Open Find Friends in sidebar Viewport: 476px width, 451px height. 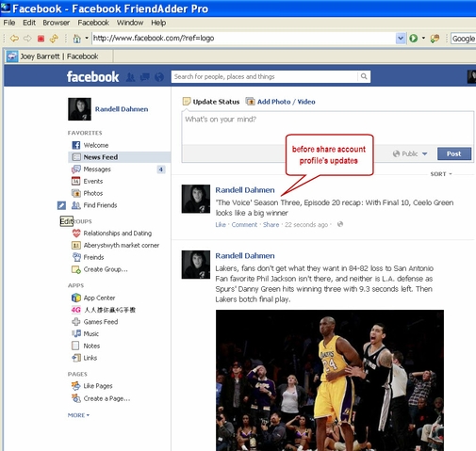[x=100, y=205]
